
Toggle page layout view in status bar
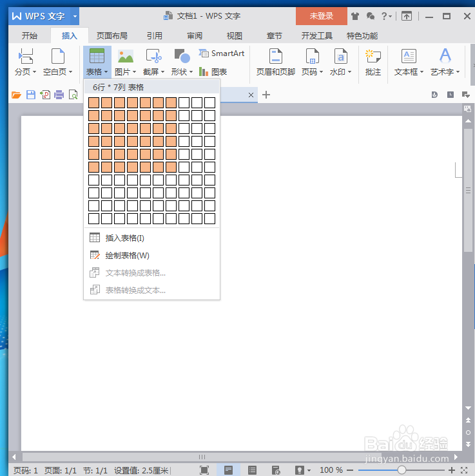(x=228, y=470)
